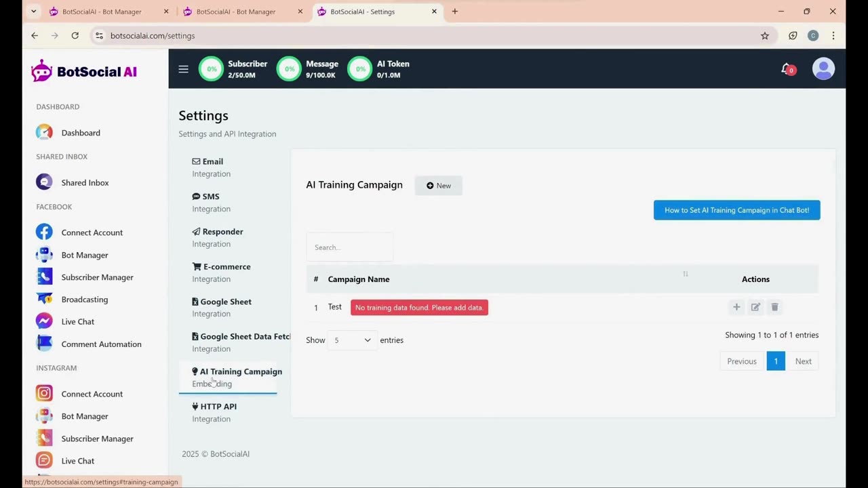Click the Message usage circle
868x488 pixels.
click(x=289, y=69)
